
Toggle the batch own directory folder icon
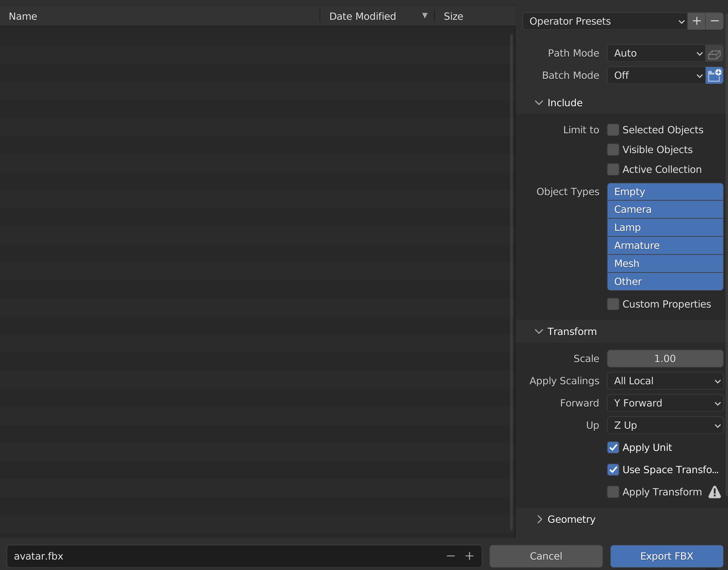714,76
